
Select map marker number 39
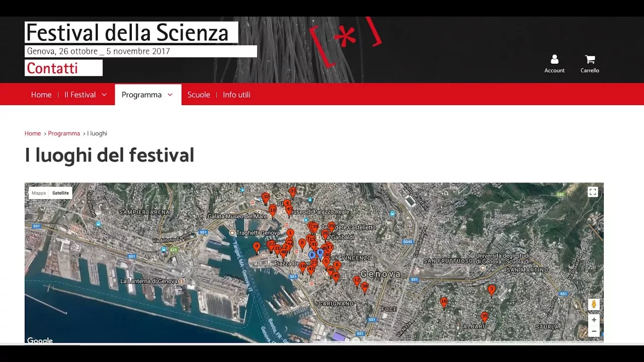pyautogui.click(x=315, y=228)
